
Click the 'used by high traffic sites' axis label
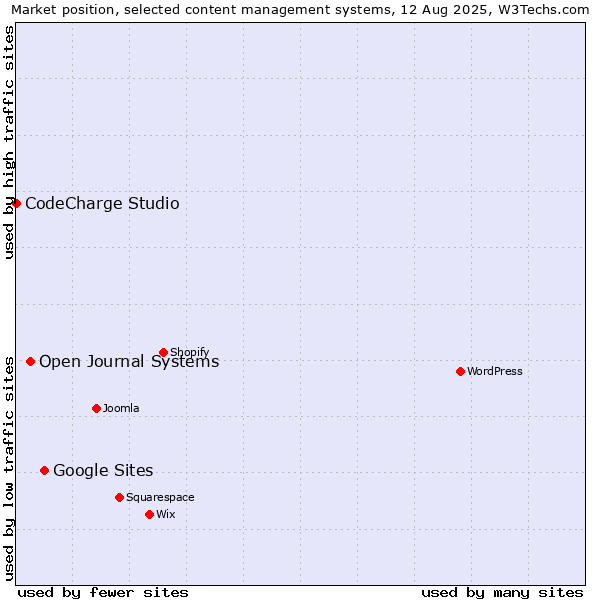(x=9, y=142)
